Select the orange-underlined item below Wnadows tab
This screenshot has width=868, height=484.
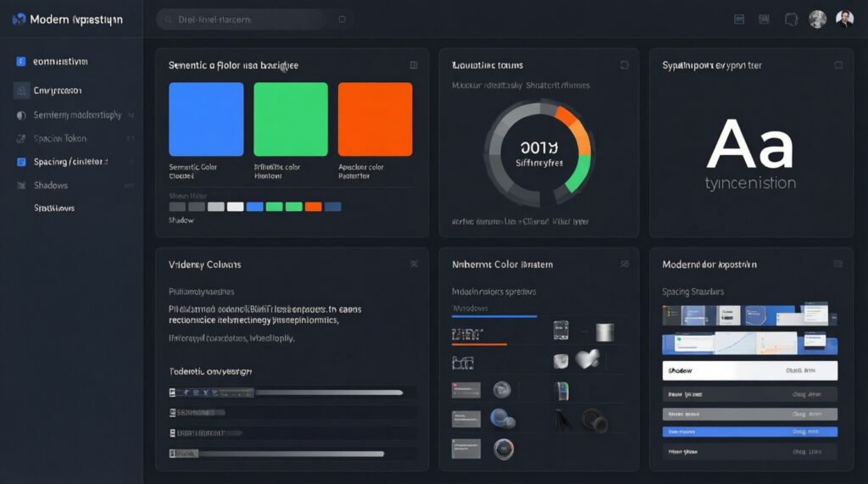479,336
